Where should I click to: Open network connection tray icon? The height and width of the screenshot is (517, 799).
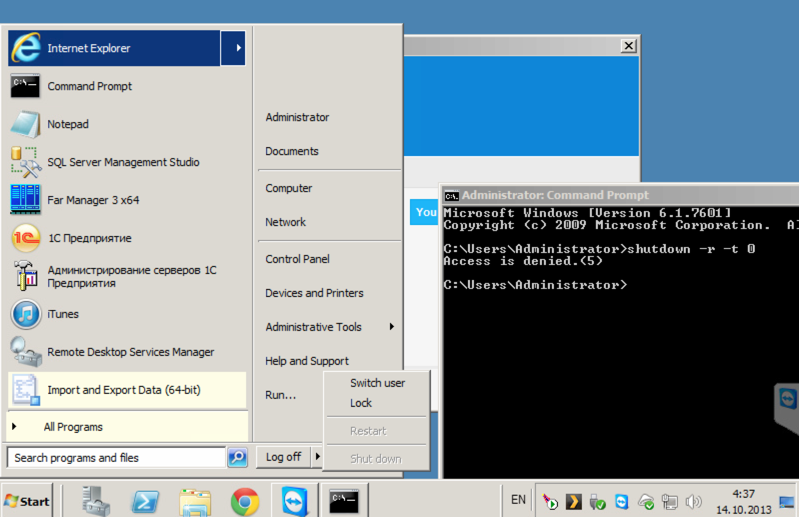[x=669, y=502]
